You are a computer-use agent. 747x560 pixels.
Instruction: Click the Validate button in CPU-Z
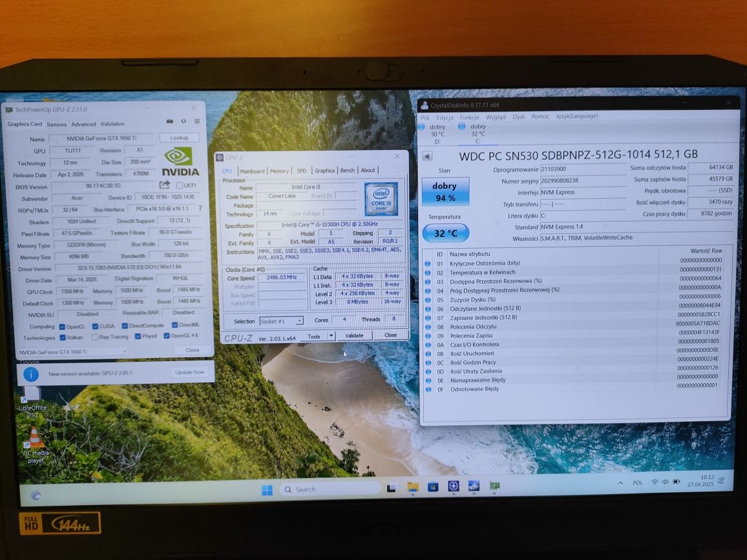[354, 336]
